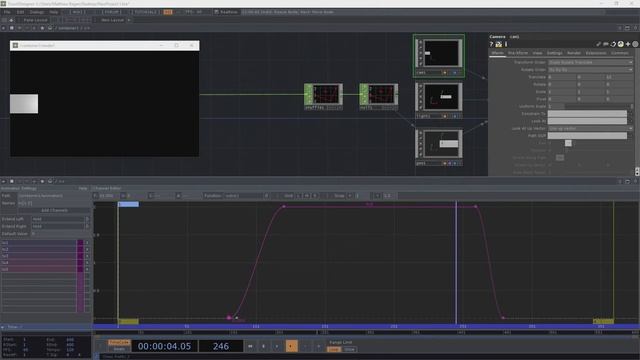This screenshot has height=360, width=640.
Task: Click the Look At parameter field
Action: [587, 121]
